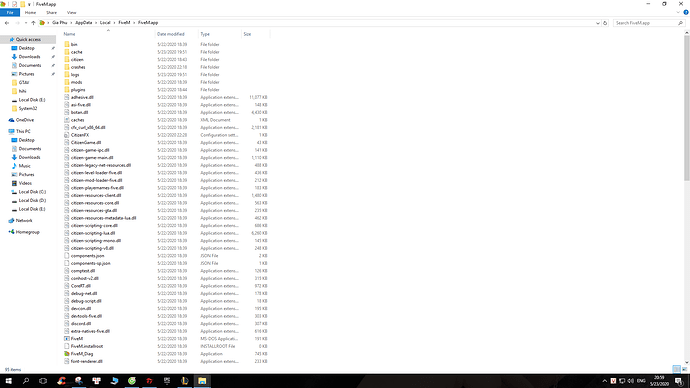Open Local Disk (D:) drive

point(32,201)
